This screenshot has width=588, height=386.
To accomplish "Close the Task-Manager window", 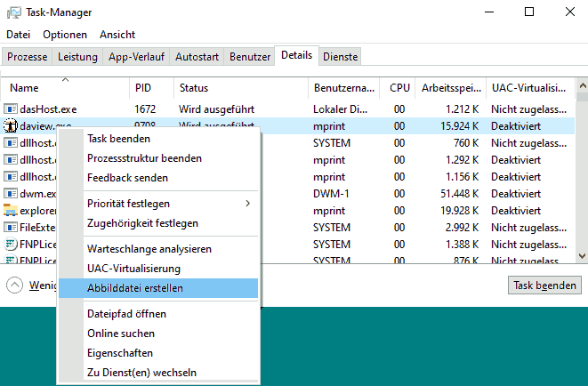I will click(x=570, y=12).
